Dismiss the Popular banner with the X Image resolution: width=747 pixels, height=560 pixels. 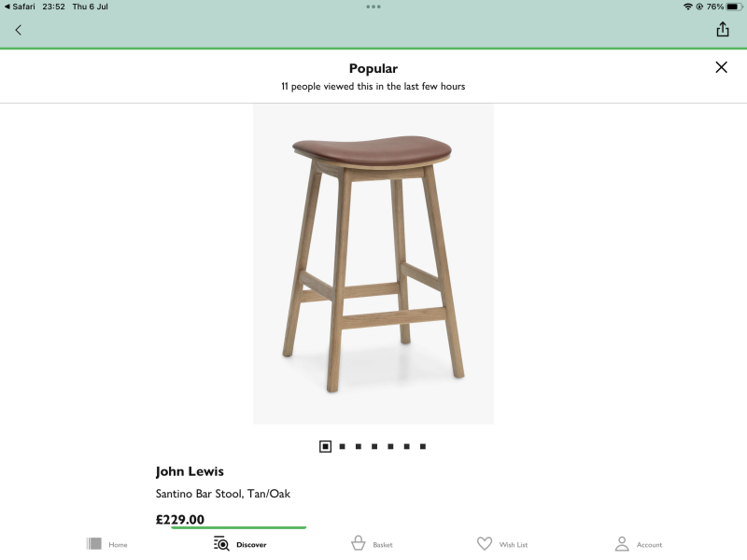click(x=721, y=67)
